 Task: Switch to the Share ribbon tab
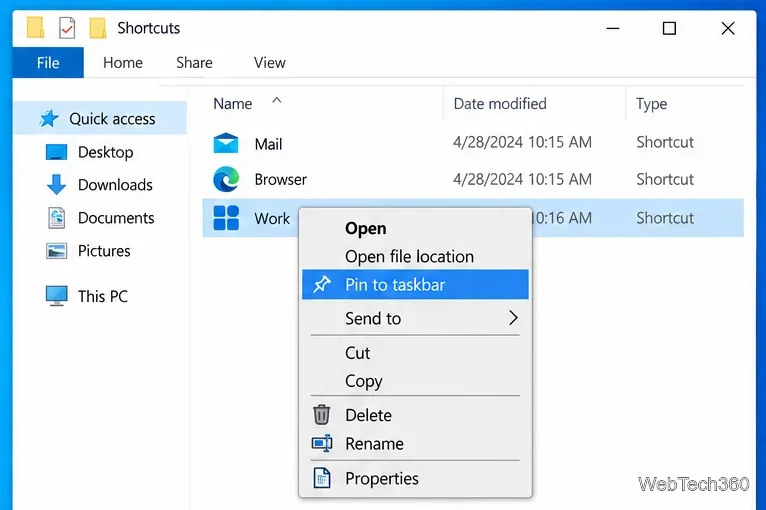pyautogui.click(x=194, y=63)
